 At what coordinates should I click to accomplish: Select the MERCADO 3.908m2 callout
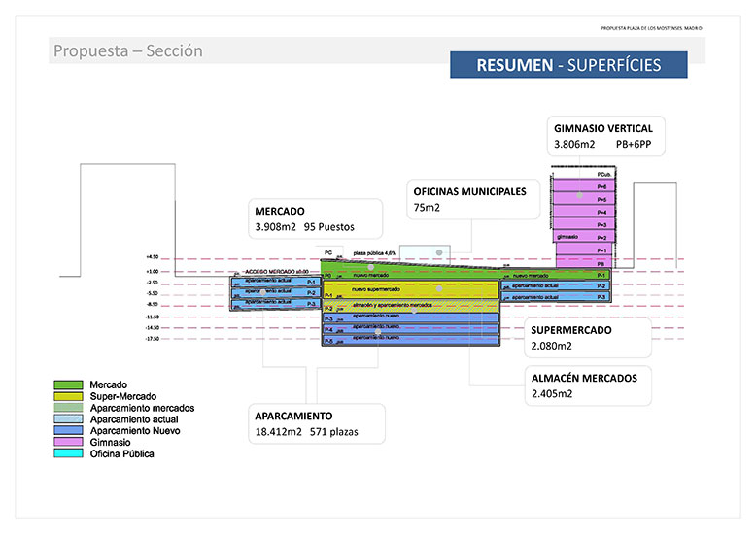315,218
